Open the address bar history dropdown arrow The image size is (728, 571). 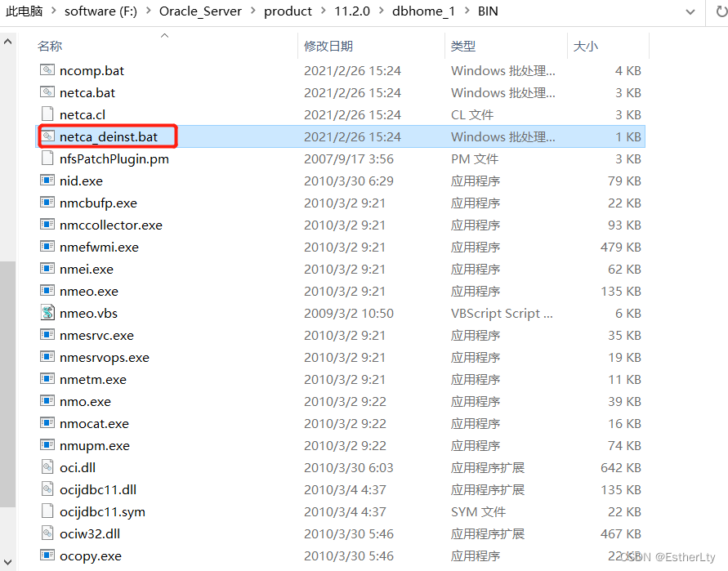[690, 11]
